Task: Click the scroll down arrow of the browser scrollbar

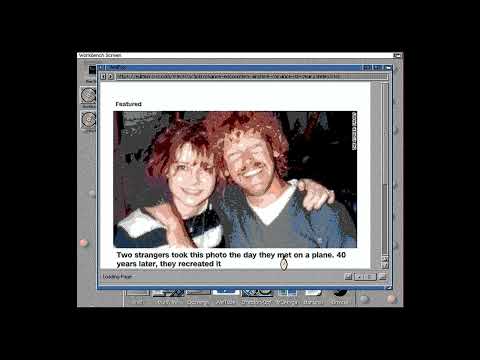Action: click(x=385, y=265)
